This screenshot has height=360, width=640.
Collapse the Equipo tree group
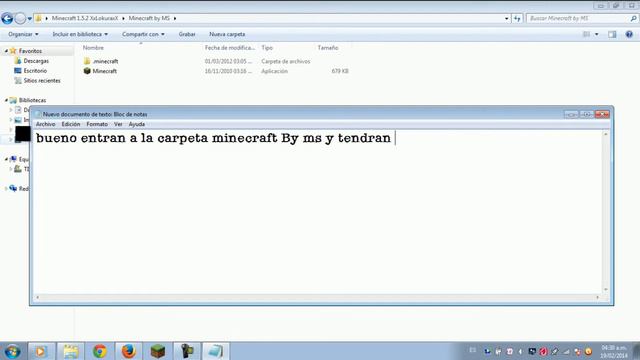coord(6,159)
